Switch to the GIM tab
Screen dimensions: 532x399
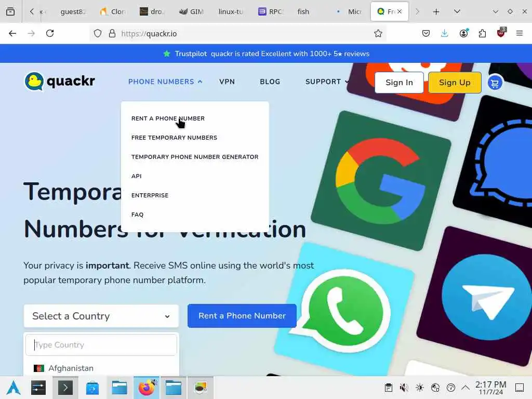192,11
